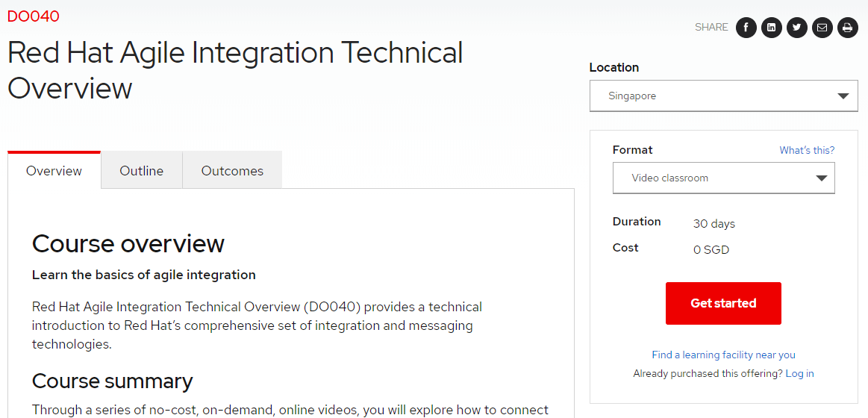
Task: Open the Outcomes tab
Action: 232,171
